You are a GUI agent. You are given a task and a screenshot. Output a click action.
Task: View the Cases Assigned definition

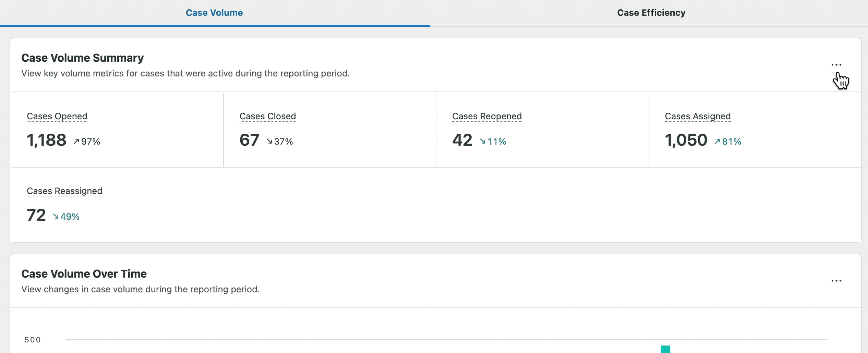pos(697,116)
